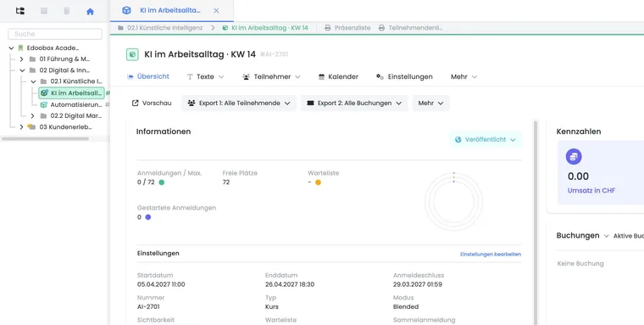Open Export 2: Alle Buchungen dropdown
This screenshot has height=325, width=644.
coord(354,104)
